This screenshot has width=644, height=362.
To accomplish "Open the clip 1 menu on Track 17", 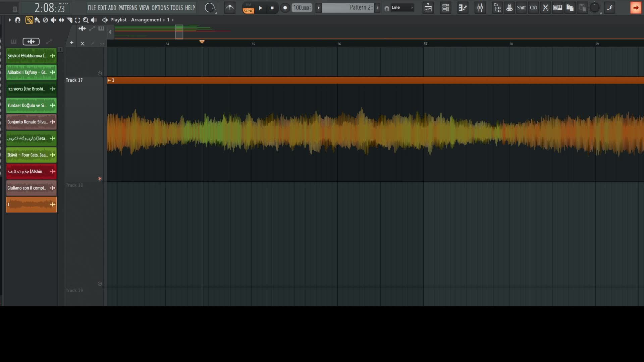I will pos(109,80).
